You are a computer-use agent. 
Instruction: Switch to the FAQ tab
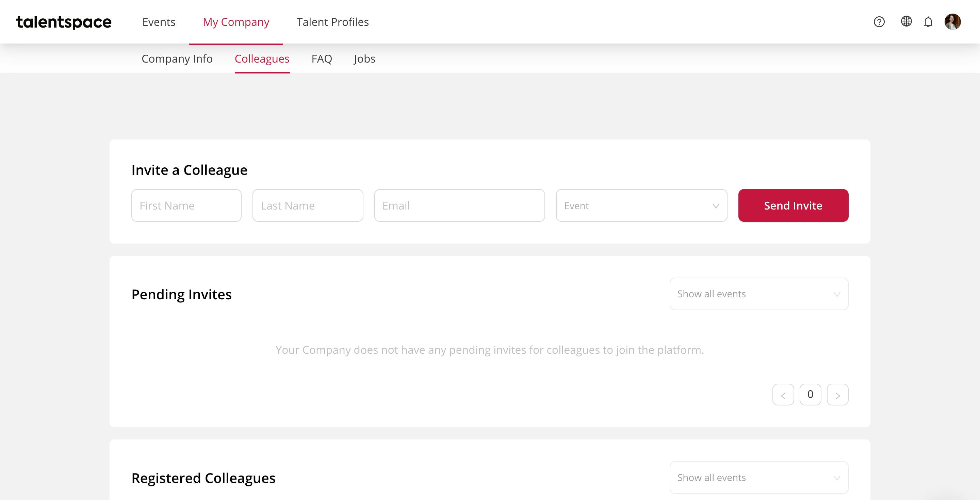[x=322, y=59]
